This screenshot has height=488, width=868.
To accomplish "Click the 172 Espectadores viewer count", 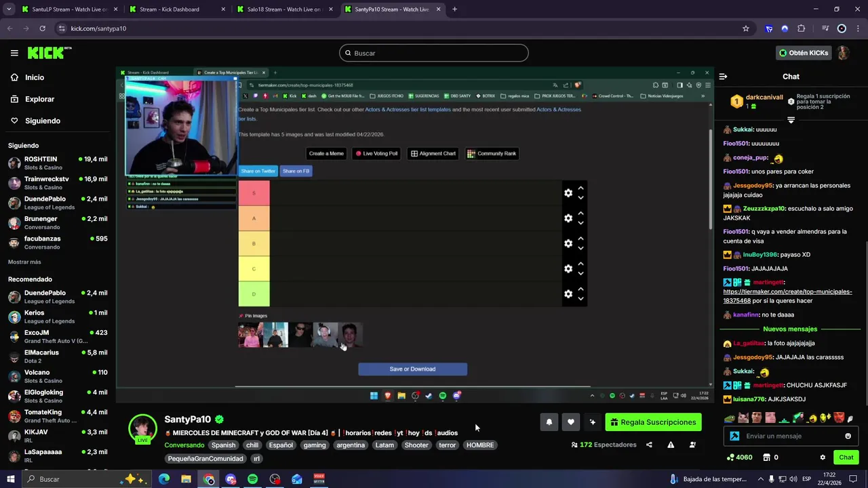I will click(x=604, y=445).
